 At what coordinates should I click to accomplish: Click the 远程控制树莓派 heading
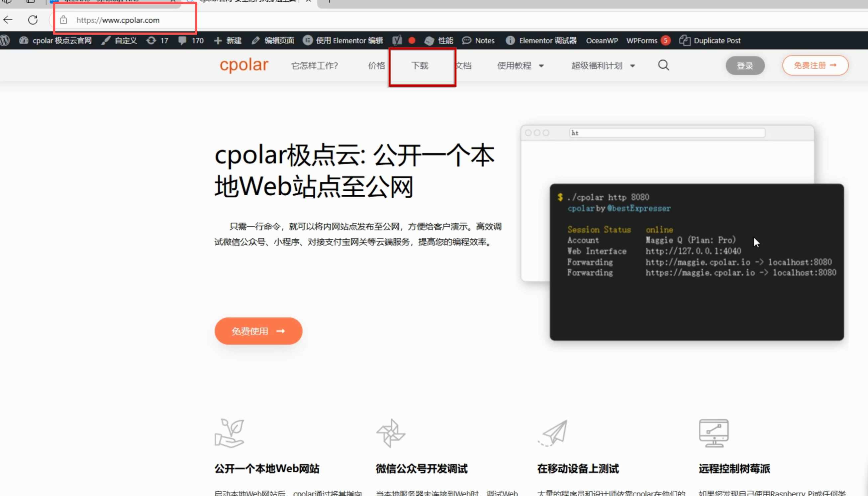[734, 468]
